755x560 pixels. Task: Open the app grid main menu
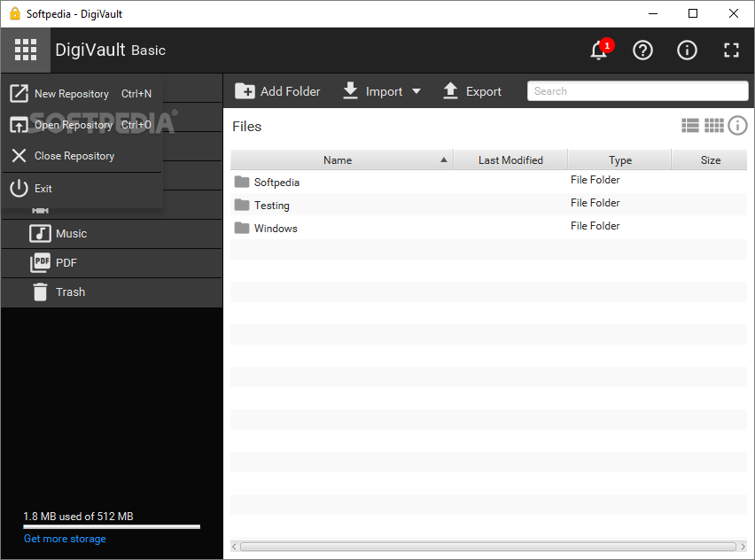click(26, 51)
